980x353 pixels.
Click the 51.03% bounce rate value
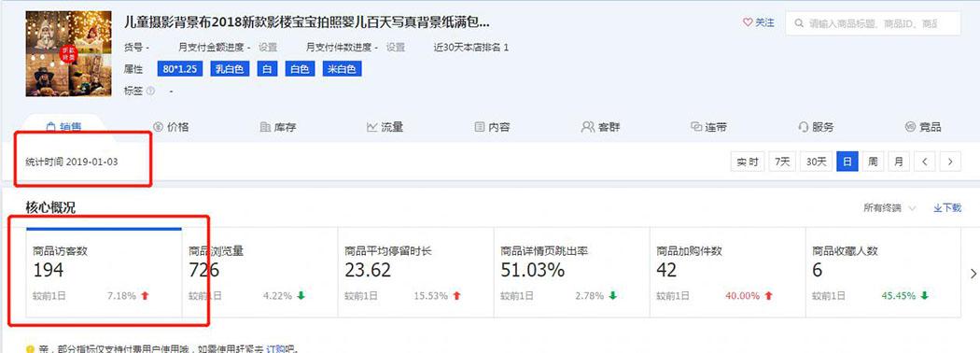pyautogui.click(x=533, y=270)
